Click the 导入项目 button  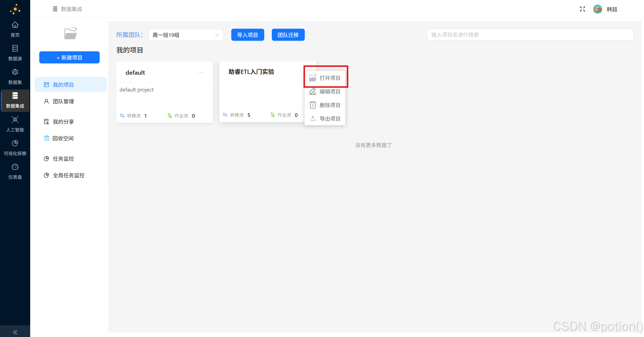pos(247,35)
